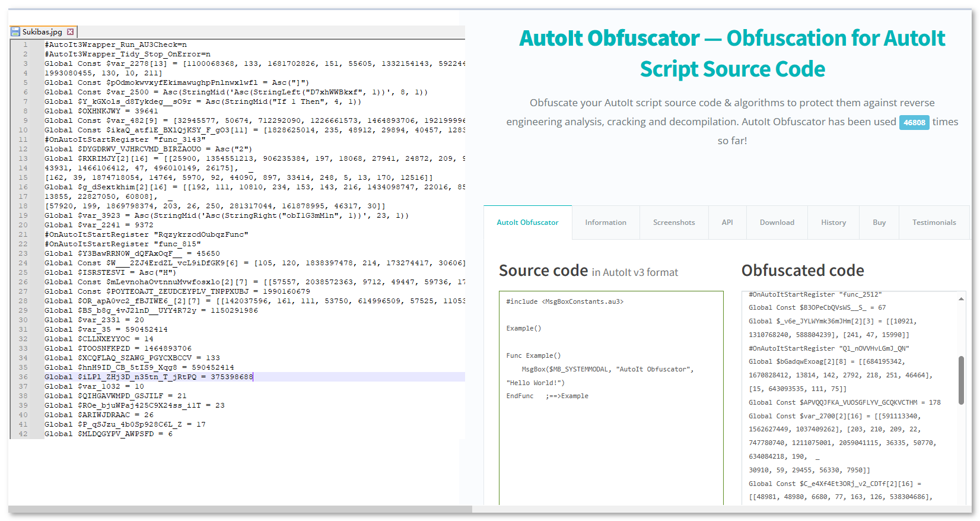This screenshot has height=521, width=980.
Task: Open the Information tab
Action: (605, 223)
